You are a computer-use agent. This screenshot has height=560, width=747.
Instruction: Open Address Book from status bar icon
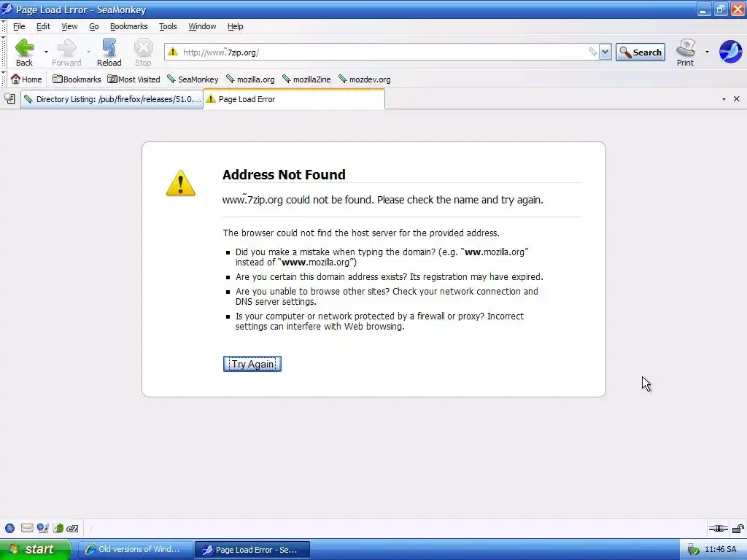(58, 528)
